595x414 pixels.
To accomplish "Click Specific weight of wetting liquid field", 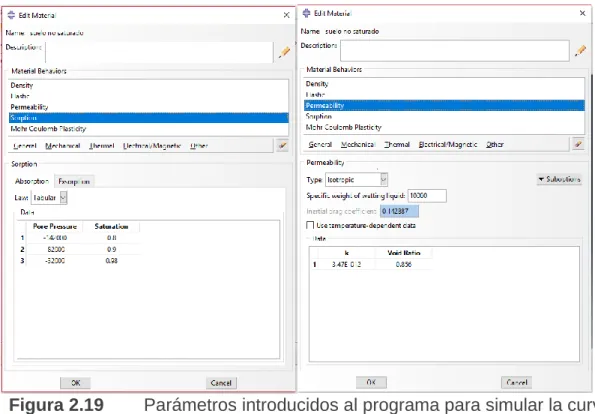I will tap(427, 196).
